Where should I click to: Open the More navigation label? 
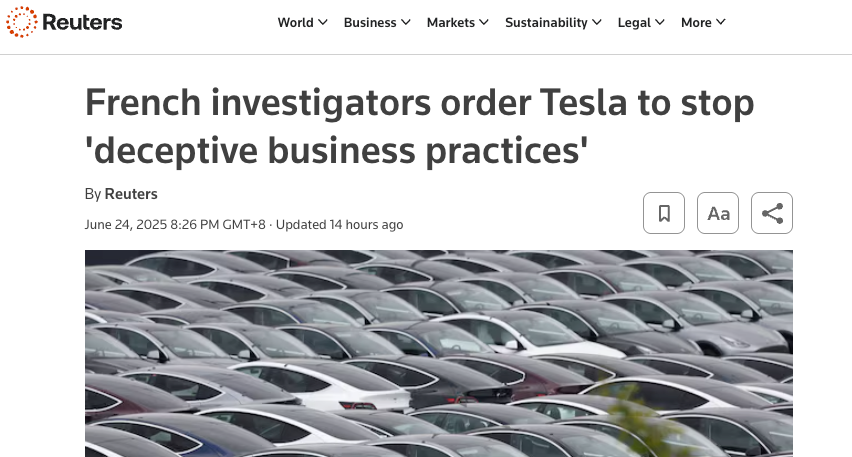click(696, 23)
